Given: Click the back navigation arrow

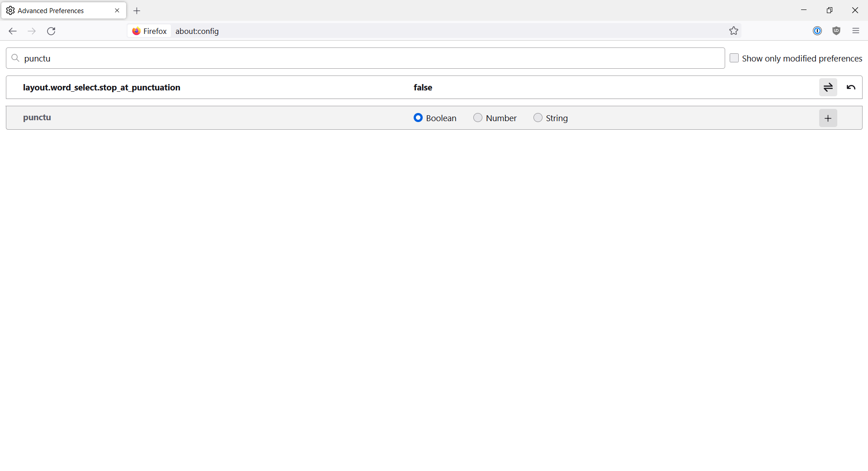Looking at the screenshot, I should click(12, 31).
